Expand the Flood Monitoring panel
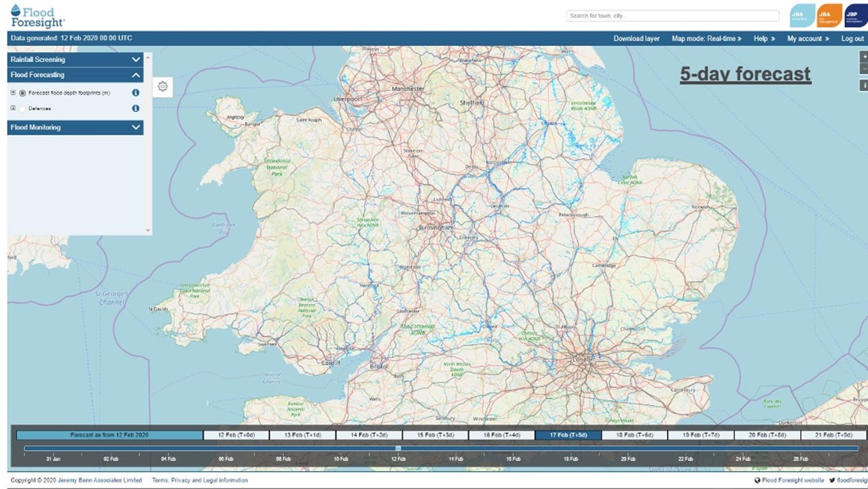The height and width of the screenshot is (489, 868). 136,127
